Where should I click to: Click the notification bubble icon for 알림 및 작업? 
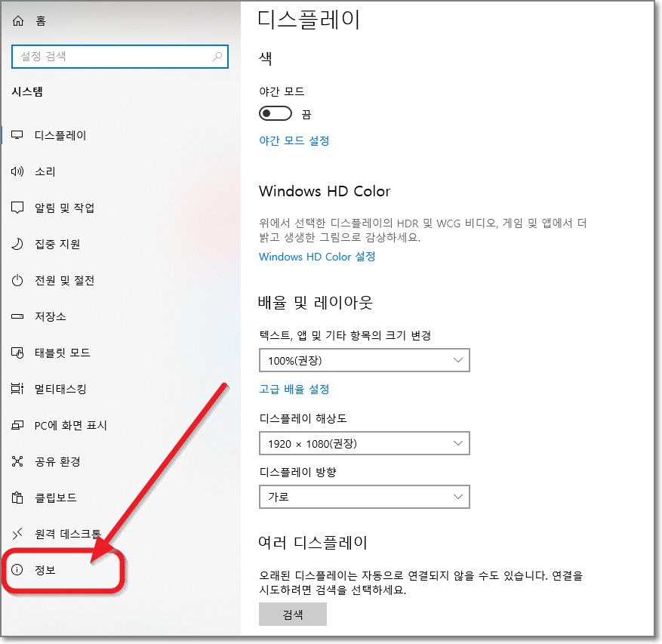point(17,208)
